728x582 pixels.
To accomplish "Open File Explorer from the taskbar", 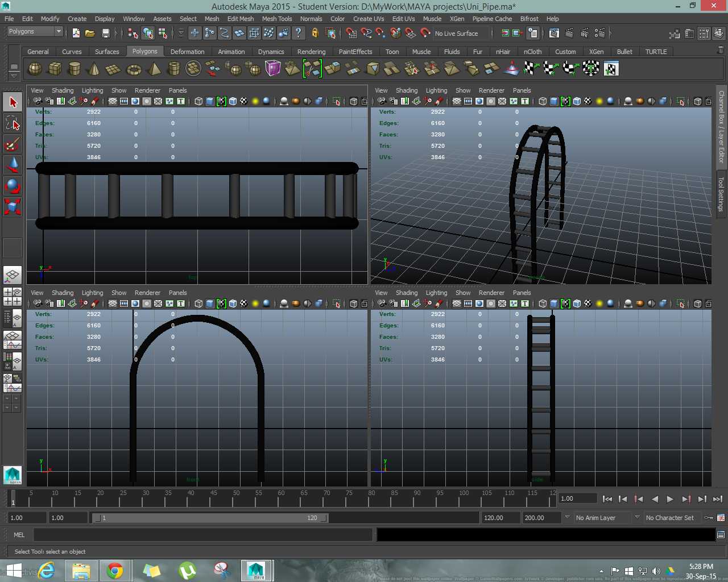I will point(81,570).
